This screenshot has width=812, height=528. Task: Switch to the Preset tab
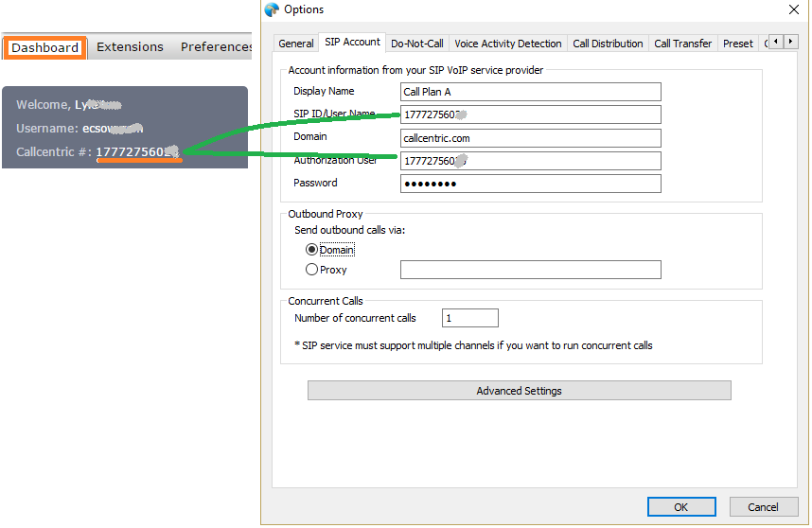737,44
